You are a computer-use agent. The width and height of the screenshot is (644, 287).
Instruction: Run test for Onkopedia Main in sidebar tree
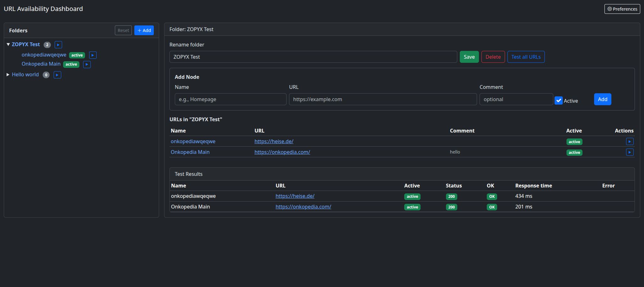click(x=87, y=64)
